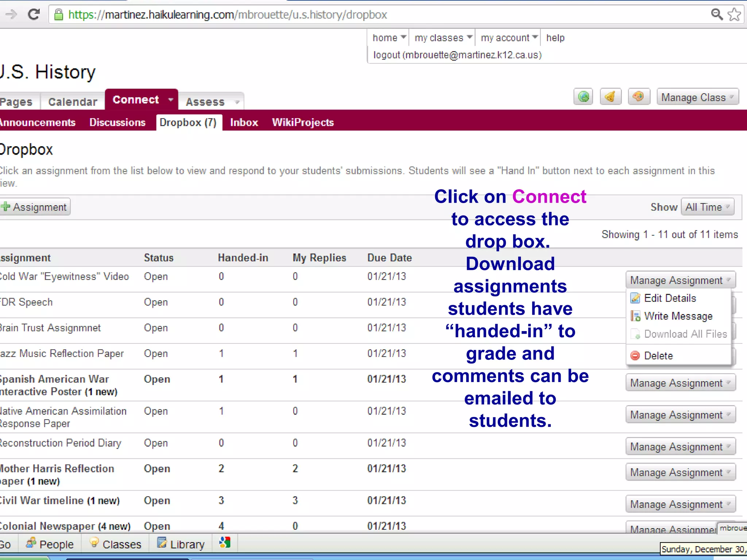
Task: Open the Cold War "Eyewitness" Video assignment
Action: (x=64, y=276)
